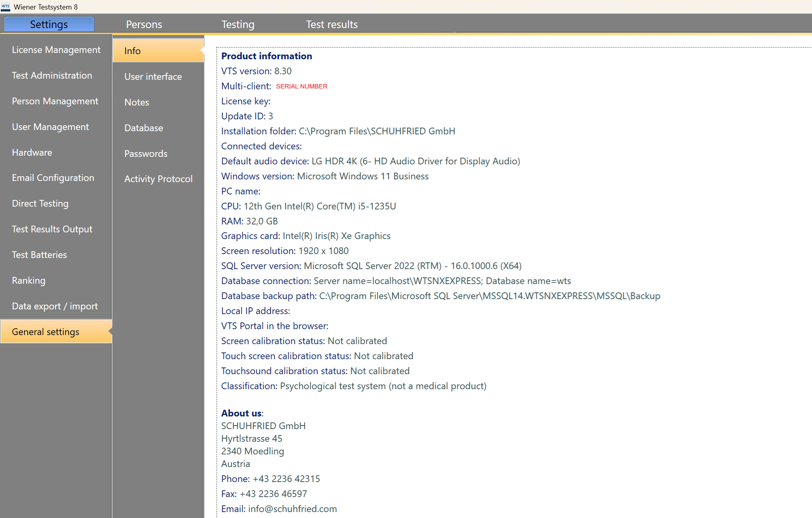Viewport: 812px width, 518px height.
Task: Select the Database submenu item
Action: pos(143,128)
